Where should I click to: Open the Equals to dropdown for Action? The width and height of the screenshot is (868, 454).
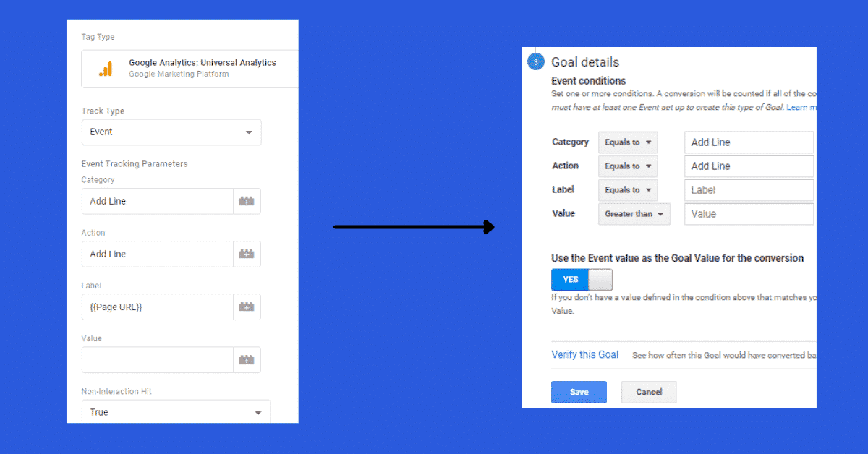pos(627,166)
